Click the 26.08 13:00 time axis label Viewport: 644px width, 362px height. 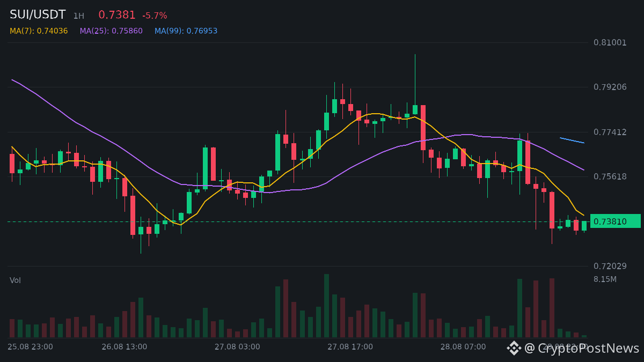[x=124, y=347]
